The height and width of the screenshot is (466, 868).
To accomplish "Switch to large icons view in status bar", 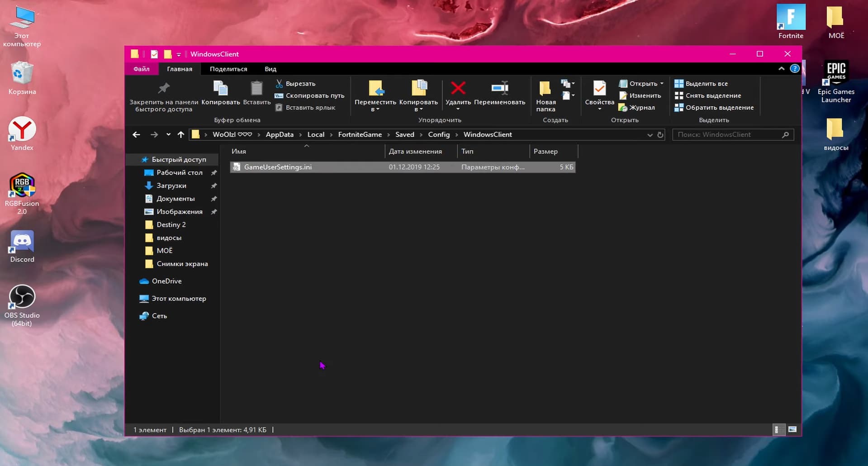I will click(792, 429).
